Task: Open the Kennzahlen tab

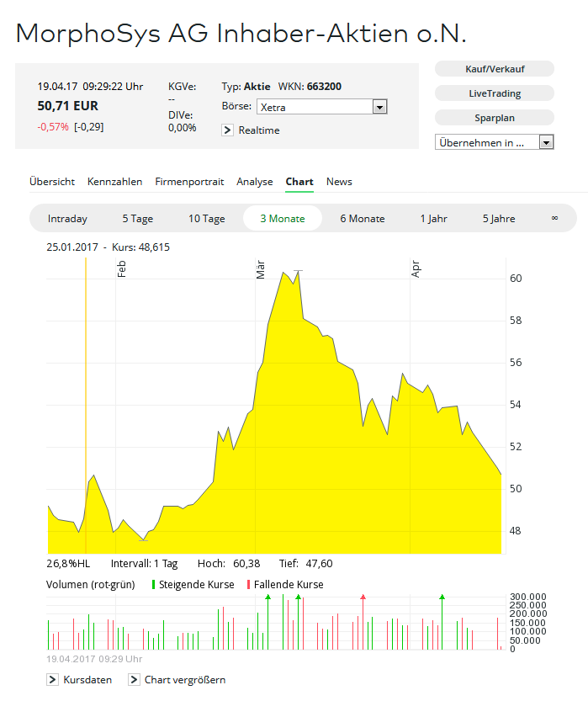Action: 115,182
